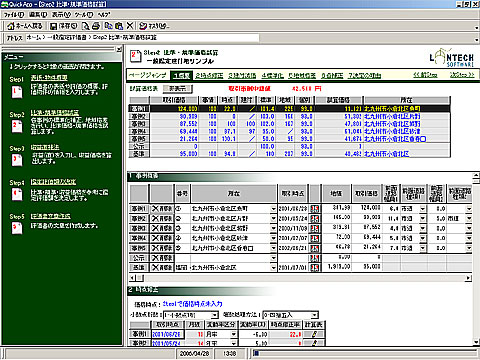This screenshot has height=360, width=480.
Task: Expand location dropdown for 事例4 row
Action: 273,238
